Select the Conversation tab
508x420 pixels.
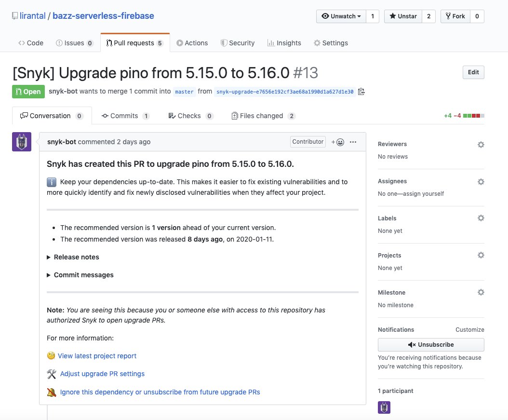[x=52, y=116]
